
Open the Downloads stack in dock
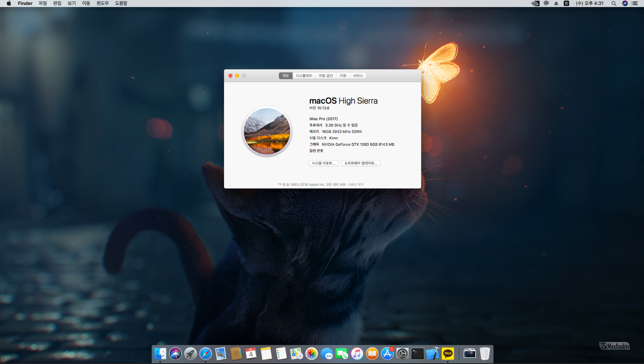(470, 354)
